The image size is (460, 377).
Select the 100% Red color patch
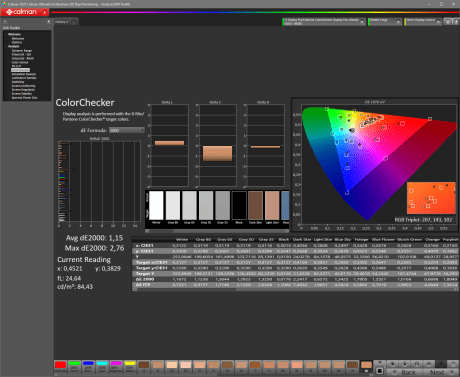coord(60,366)
